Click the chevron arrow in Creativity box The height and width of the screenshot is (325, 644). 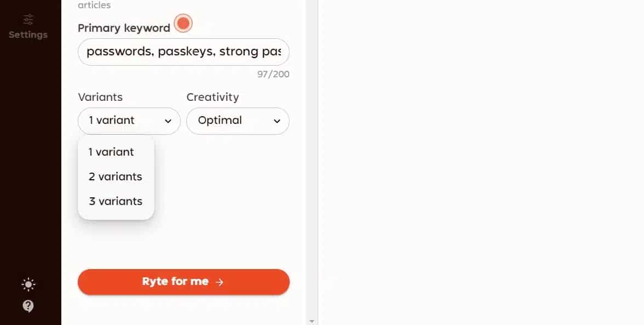pos(277,121)
